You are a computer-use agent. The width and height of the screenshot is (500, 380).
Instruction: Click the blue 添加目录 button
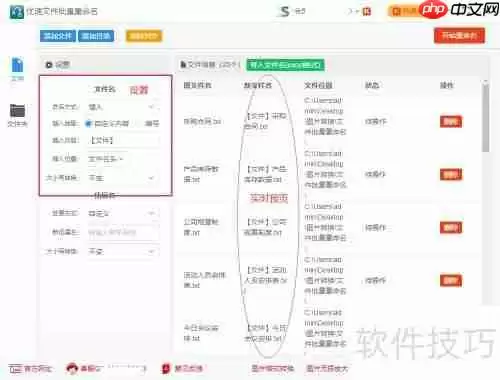point(96,36)
